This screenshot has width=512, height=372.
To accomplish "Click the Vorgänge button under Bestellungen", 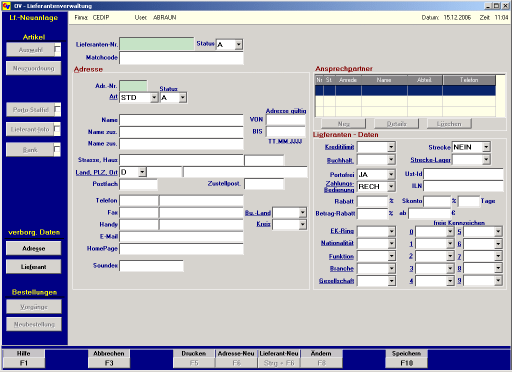I will click(34, 307).
